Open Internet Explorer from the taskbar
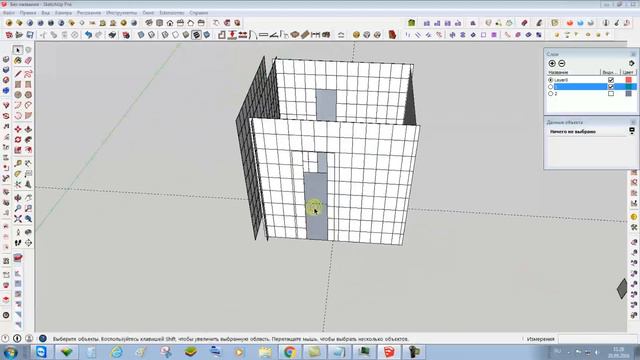The image size is (640, 360). tap(117, 352)
